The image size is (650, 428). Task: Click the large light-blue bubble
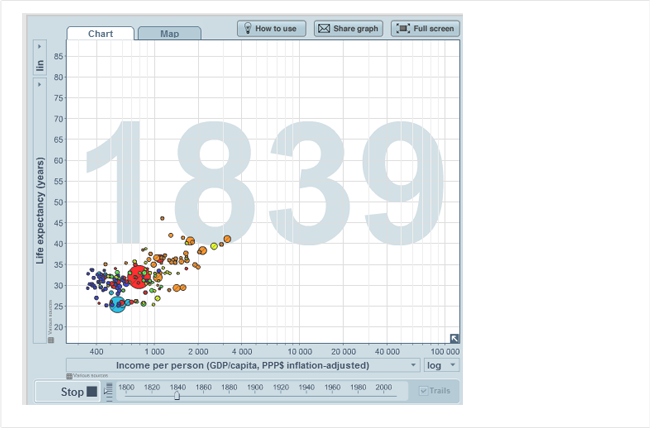tap(117, 303)
